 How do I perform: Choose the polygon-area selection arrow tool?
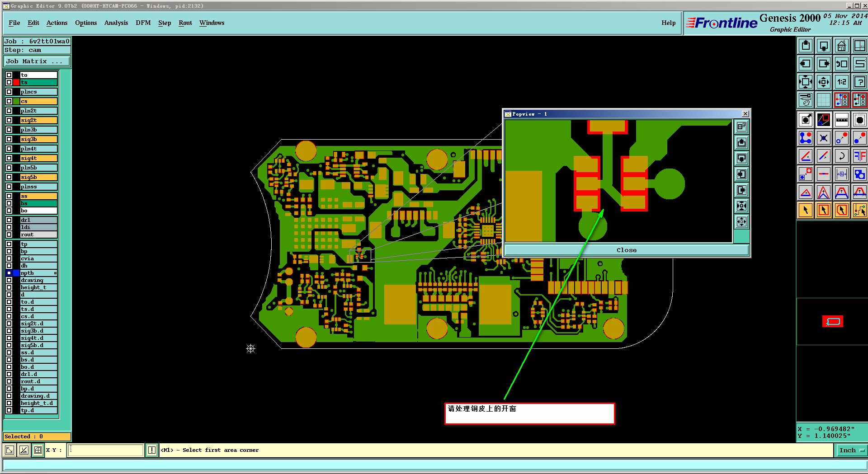pos(842,210)
